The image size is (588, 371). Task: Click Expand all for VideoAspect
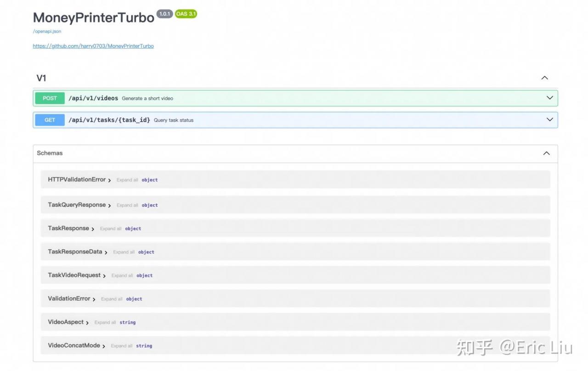pos(105,322)
